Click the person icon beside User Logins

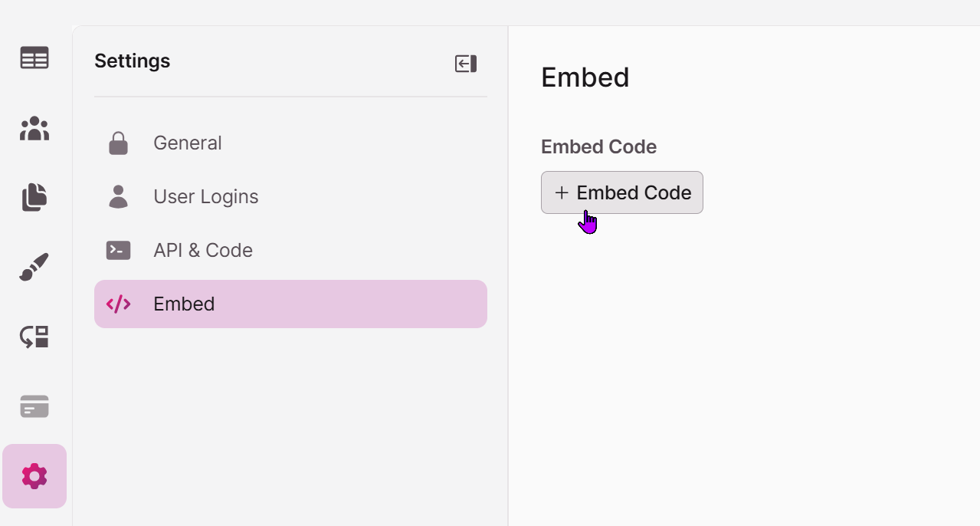click(x=118, y=196)
